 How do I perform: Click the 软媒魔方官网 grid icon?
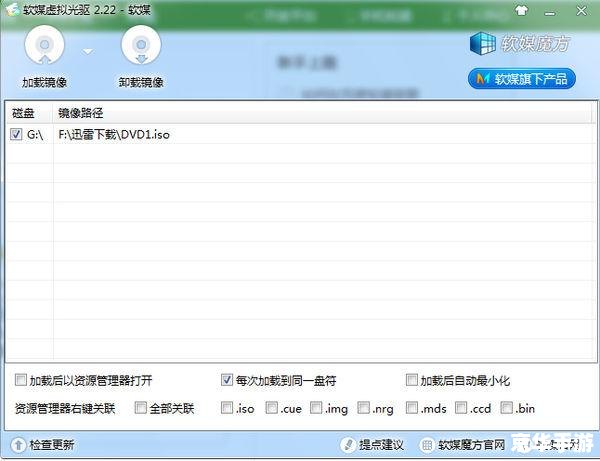click(427, 445)
